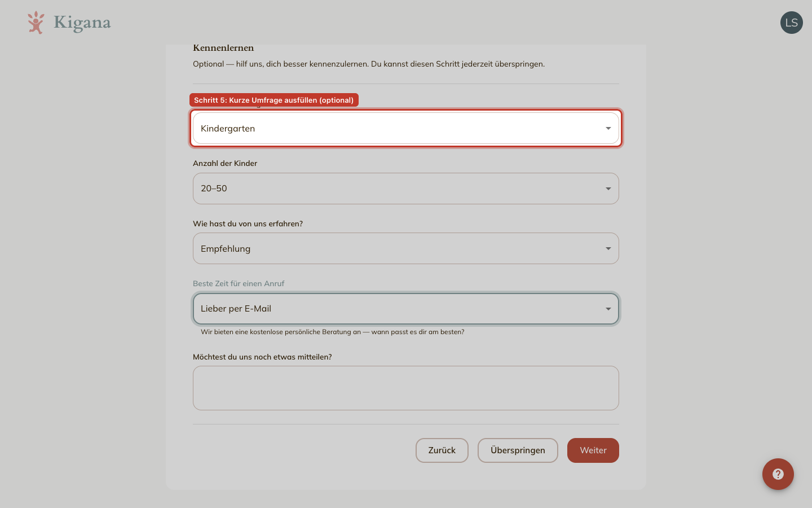812x508 pixels.
Task: Click the Kigana logo figure icon
Action: point(36,23)
